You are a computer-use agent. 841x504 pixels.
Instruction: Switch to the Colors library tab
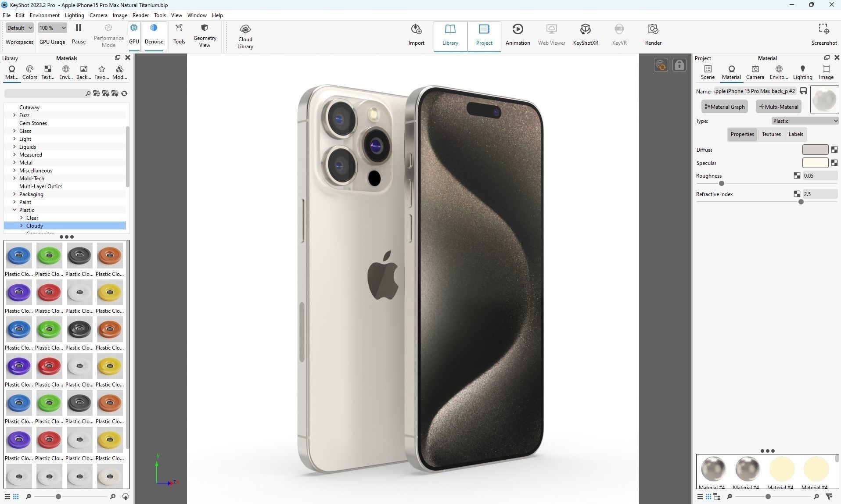(30, 72)
